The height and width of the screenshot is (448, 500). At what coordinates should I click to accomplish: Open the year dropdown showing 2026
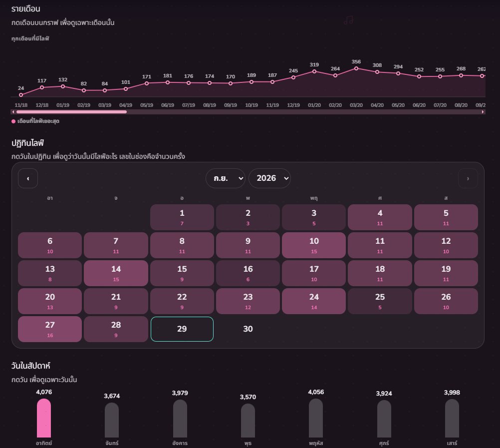coord(269,178)
